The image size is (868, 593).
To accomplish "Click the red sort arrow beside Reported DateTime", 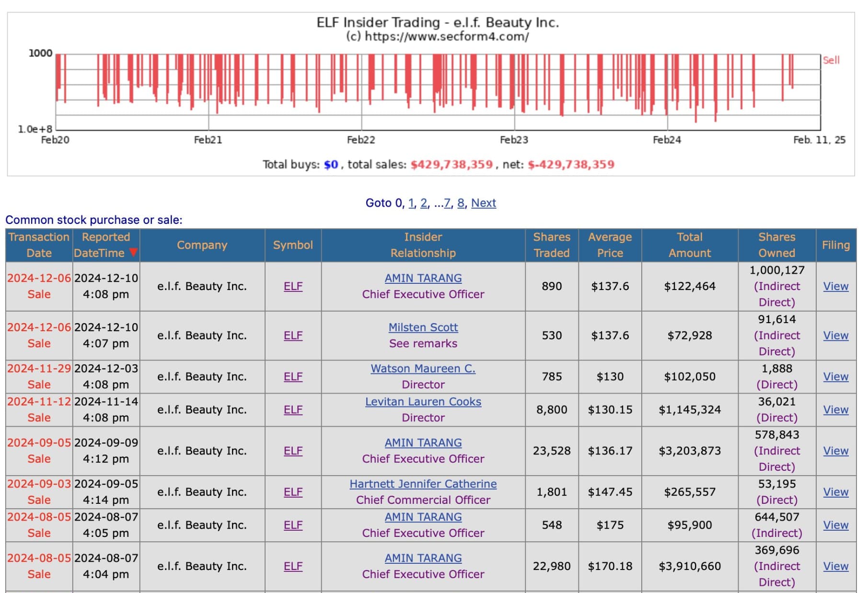I will point(133,253).
